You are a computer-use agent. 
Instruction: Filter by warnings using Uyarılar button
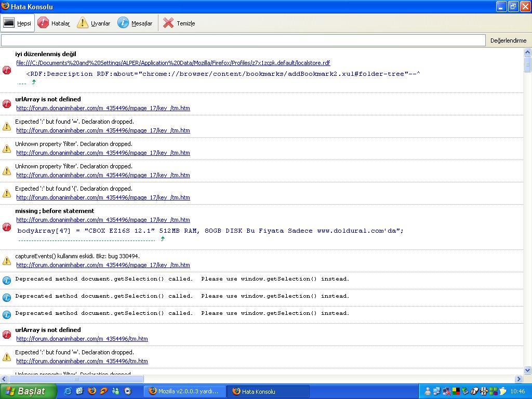(94, 23)
